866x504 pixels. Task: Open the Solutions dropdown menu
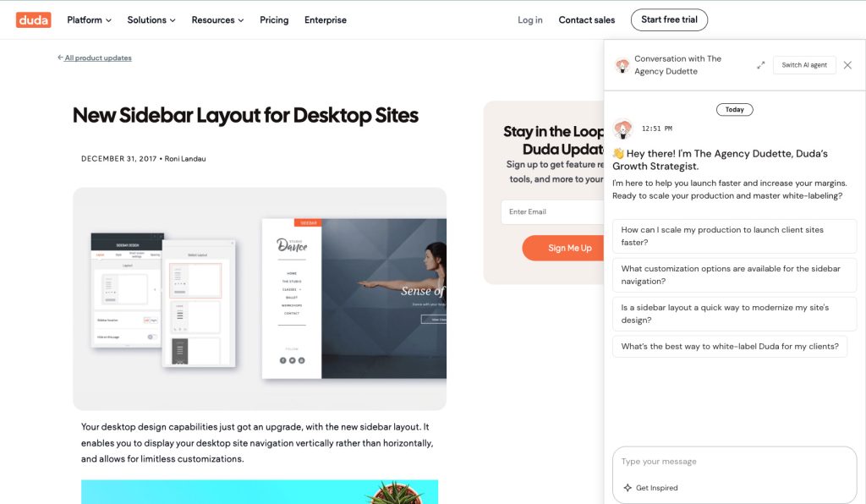click(x=151, y=20)
